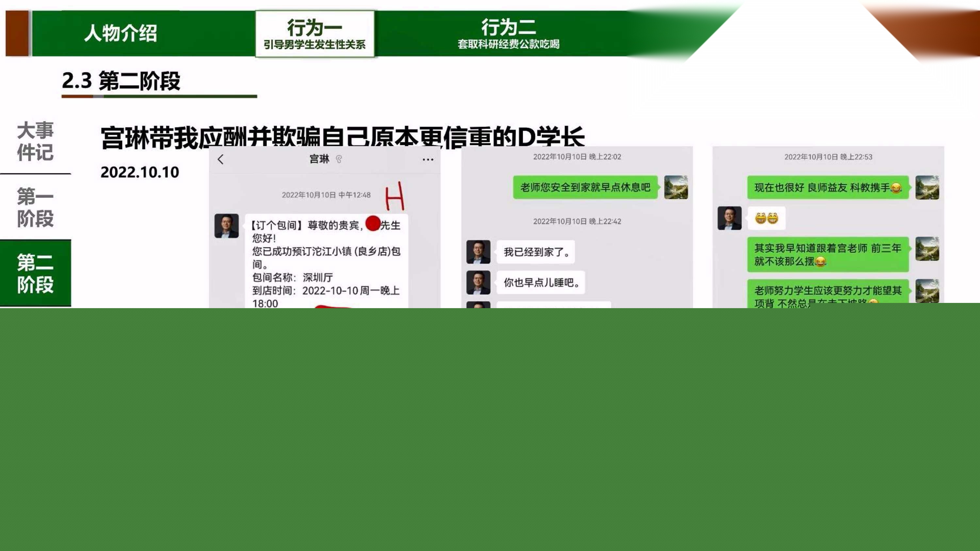The width and height of the screenshot is (980, 551).
Task: Click the ear icon beside 宫琳 name
Action: coord(338,159)
